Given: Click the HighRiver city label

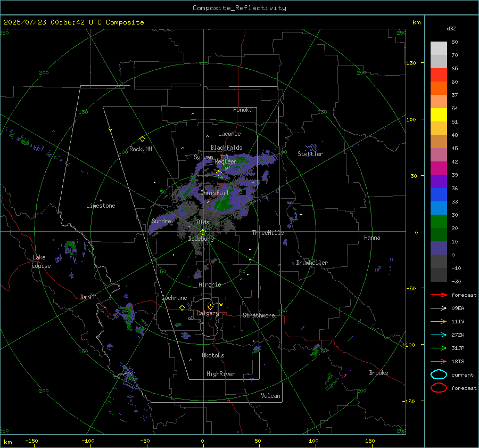Looking at the screenshot, I should tap(221, 374).
